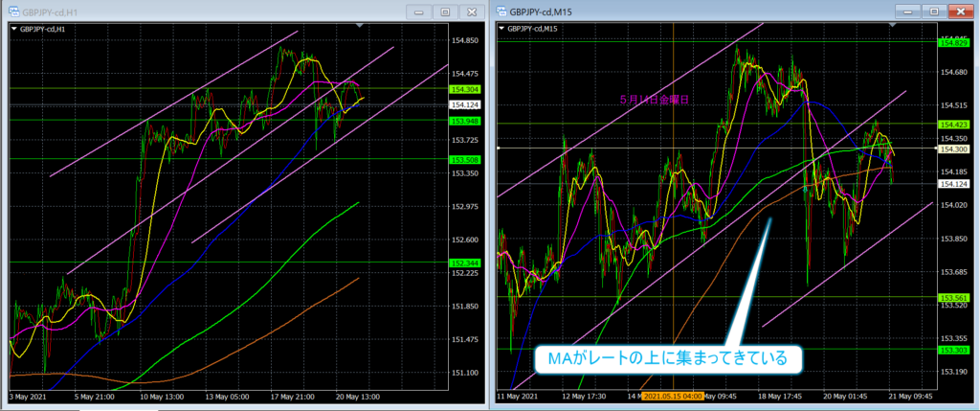Minimize the GBPJPY-cd,H1 chart window
Viewport: 980px width, 411px height.
pos(420,12)
